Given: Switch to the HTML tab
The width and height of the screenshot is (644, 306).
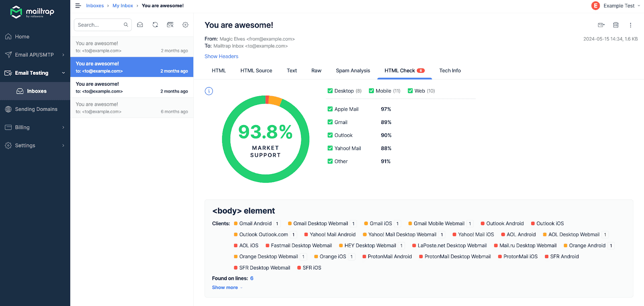Looking at the screenshot, I should coord(219,70).
